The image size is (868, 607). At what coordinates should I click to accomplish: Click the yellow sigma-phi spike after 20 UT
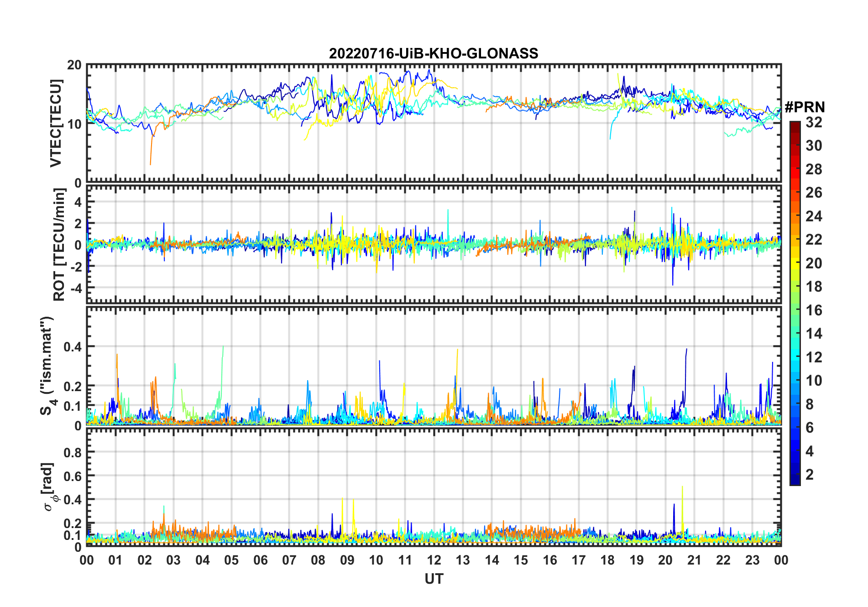pos(683,509)
